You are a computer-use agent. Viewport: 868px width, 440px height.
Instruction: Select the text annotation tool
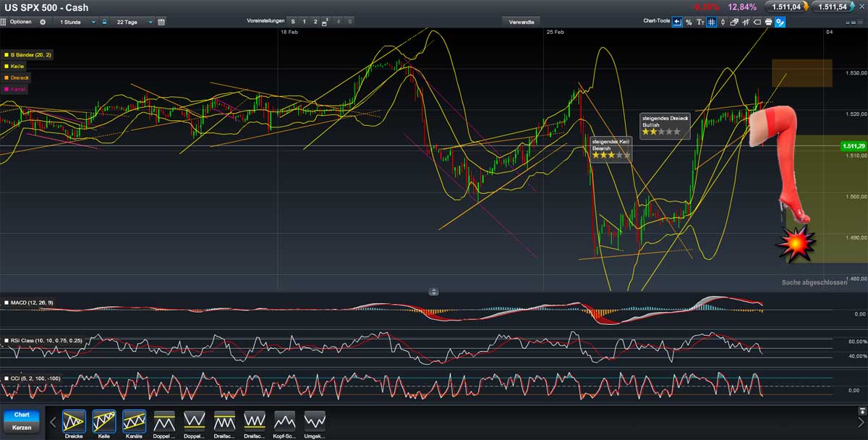700,22
